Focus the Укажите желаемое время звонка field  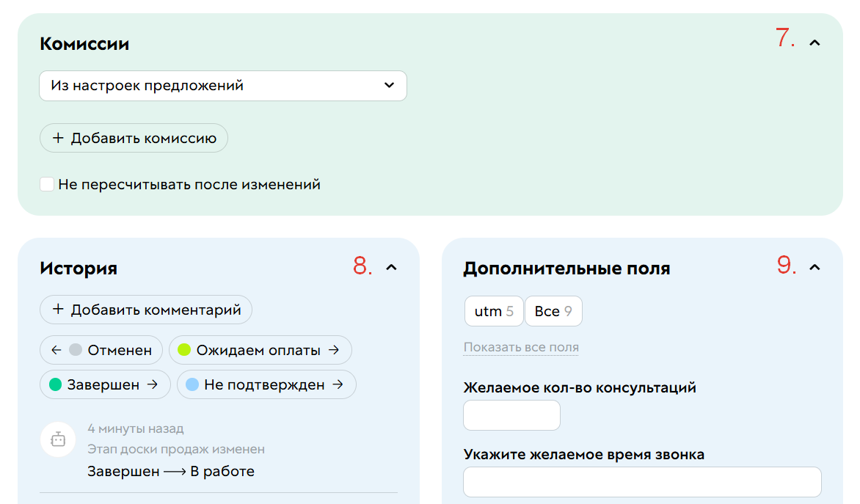click(642, 482)
